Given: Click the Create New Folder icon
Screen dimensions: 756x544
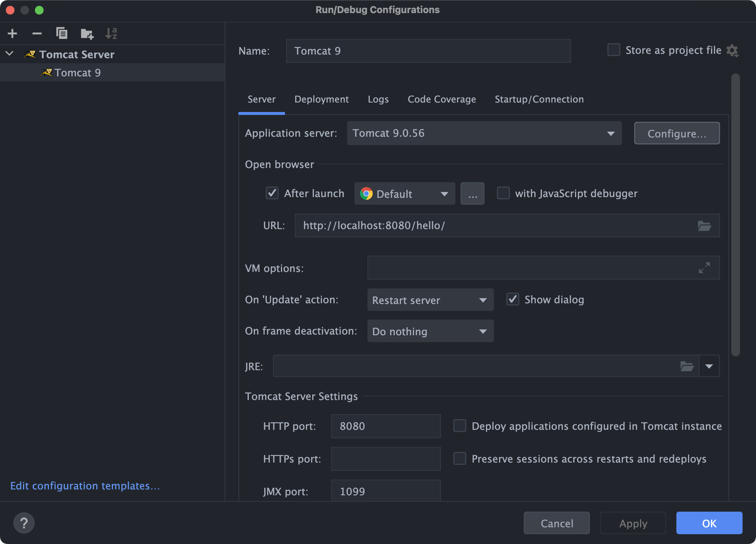Looking at the screenshot, I should (87, 34).
